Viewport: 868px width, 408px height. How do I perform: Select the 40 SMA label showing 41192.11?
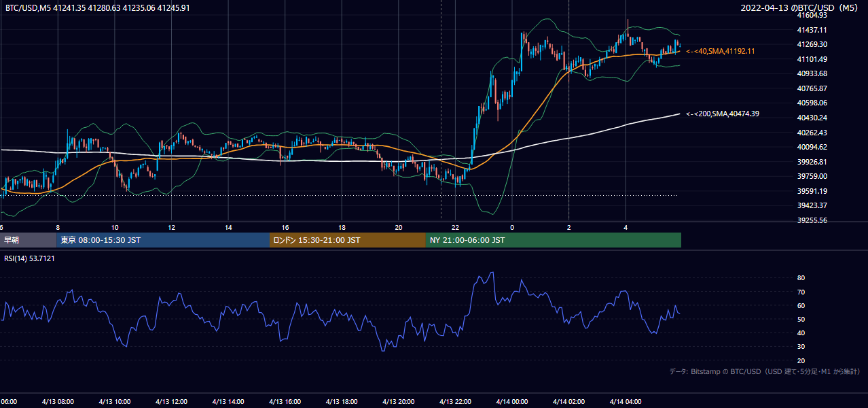coord(721,51)
